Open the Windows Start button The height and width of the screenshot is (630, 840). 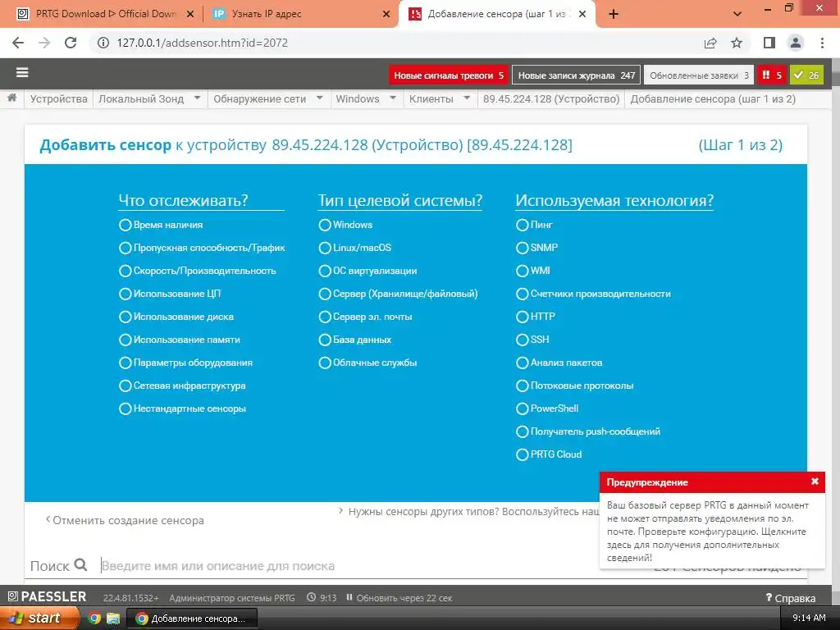pos(38,619)
